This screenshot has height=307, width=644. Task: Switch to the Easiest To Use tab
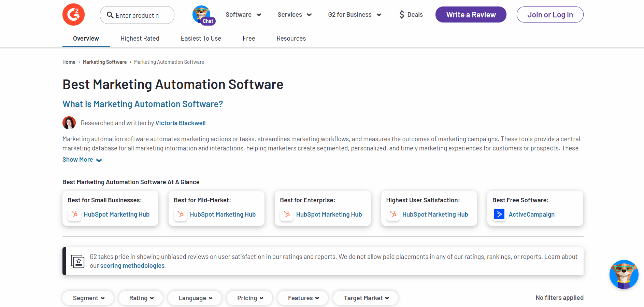pos(201,39)
